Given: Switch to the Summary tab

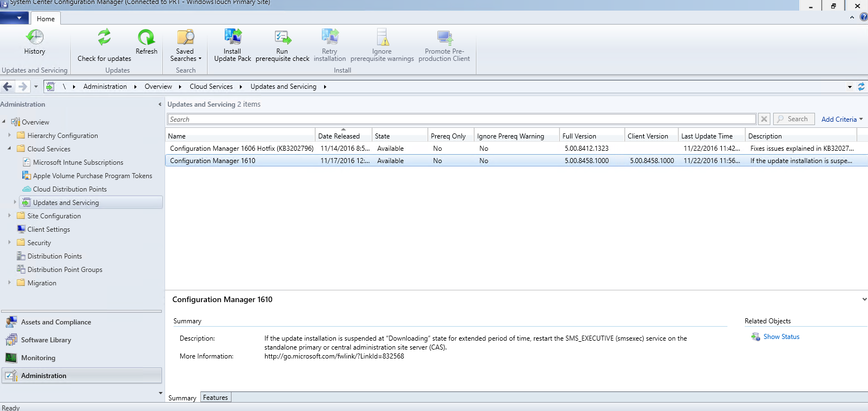Looking at the screenshot, I should tap(182, 398).
